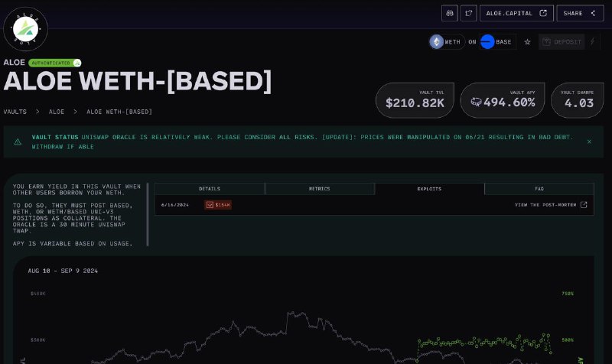Click the SHARE button
The width and height of the screenshot is (612, 364).
(x=580, y=13)
